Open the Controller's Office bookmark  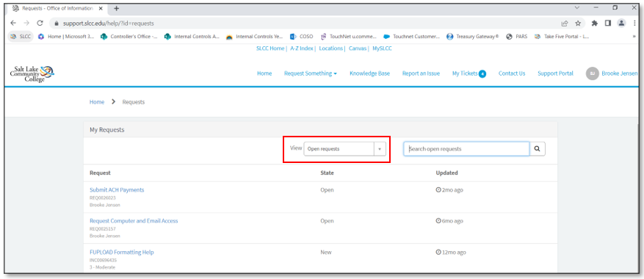(130, 36)
